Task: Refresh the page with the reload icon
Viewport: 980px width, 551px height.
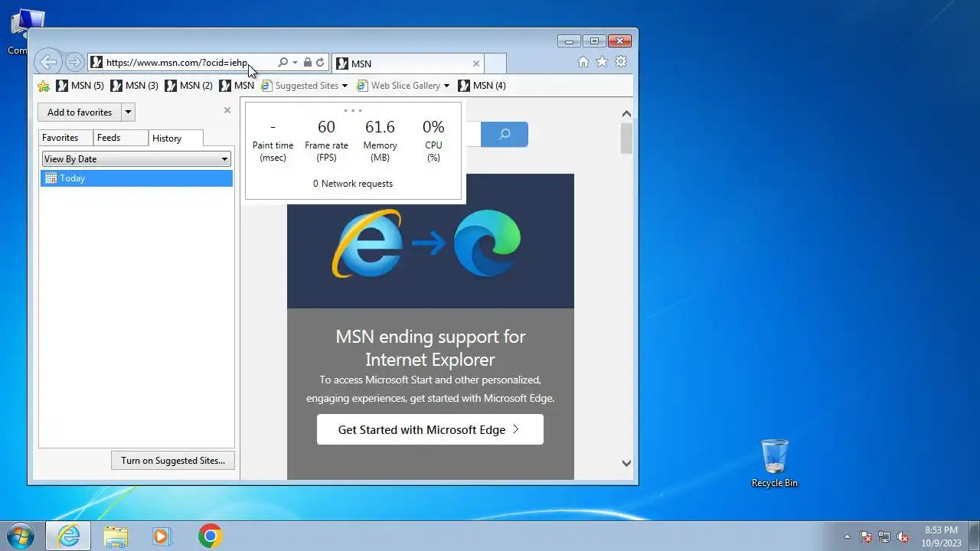Action: coord(320,62)
